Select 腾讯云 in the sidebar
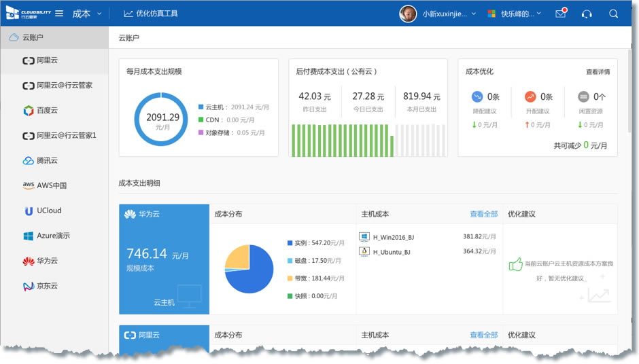 [x=54, y=160]
